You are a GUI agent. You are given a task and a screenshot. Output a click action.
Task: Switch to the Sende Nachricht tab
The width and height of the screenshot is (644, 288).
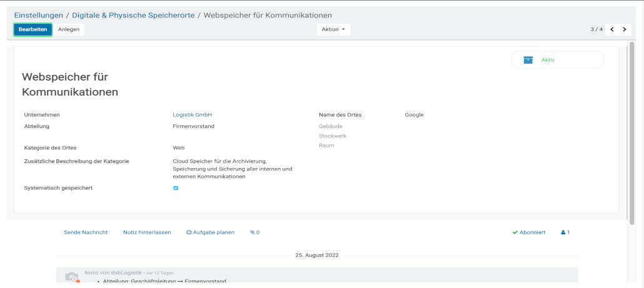point(86,232)
